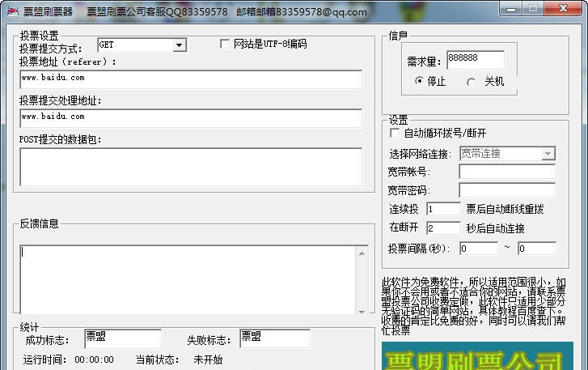Click the disabled maximize button
The image size is (588, 370).
(x=533, y=9)
